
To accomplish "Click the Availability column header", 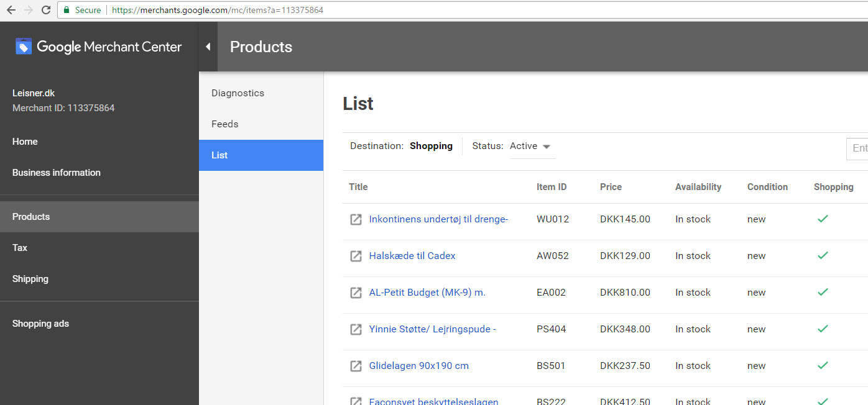I will pyautogui.click(x=698, y=187).
